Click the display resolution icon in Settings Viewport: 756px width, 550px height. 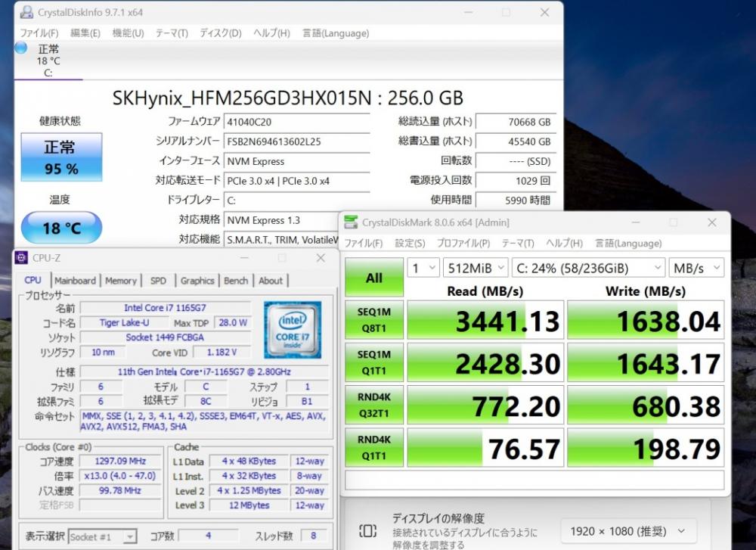tap(368, 531)
